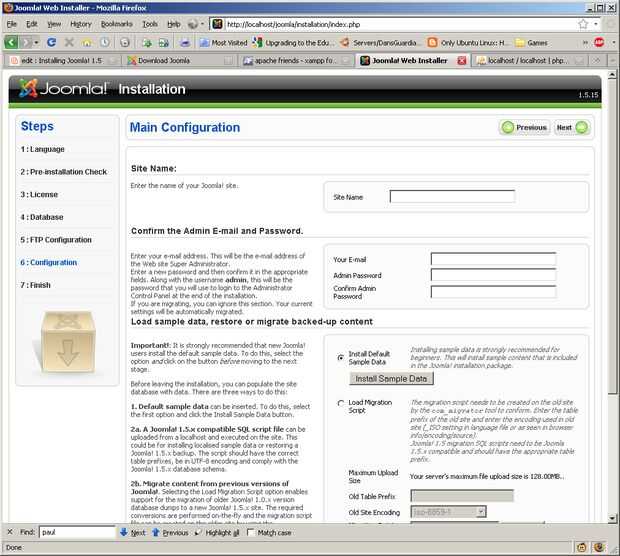Open the Adblock Plus dropdown arrow
This screenshot has width=620, height=556.
click(614, 42)
